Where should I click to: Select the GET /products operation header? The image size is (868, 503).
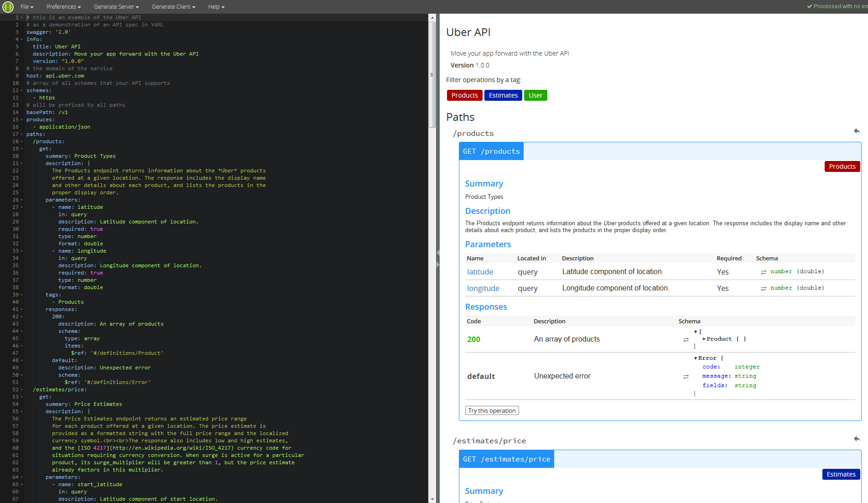[491, 151]
